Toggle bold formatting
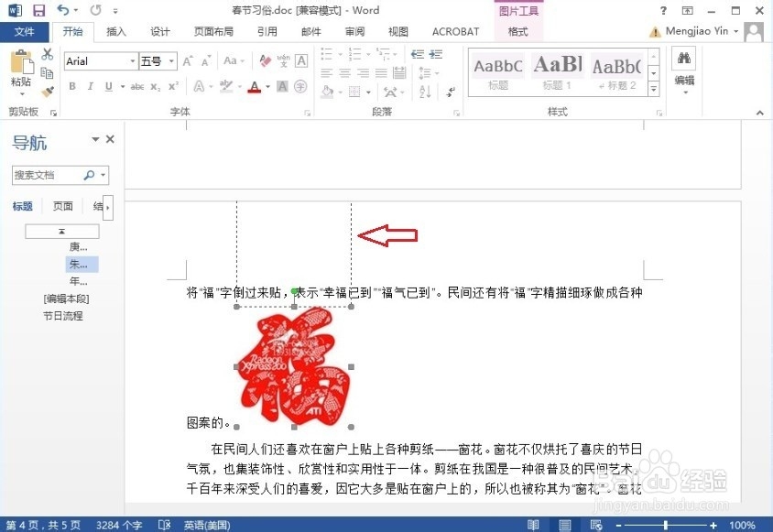The width and height of the screenshot is (773, 532). 72,86
